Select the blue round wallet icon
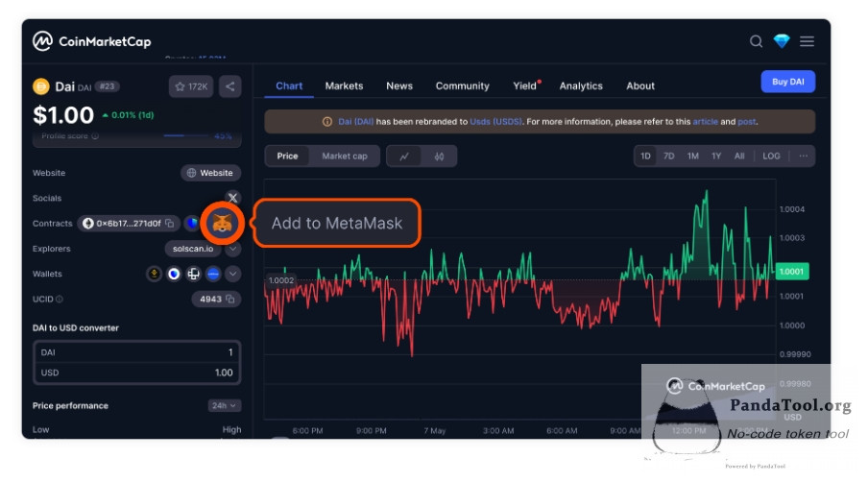 point(213,274)
